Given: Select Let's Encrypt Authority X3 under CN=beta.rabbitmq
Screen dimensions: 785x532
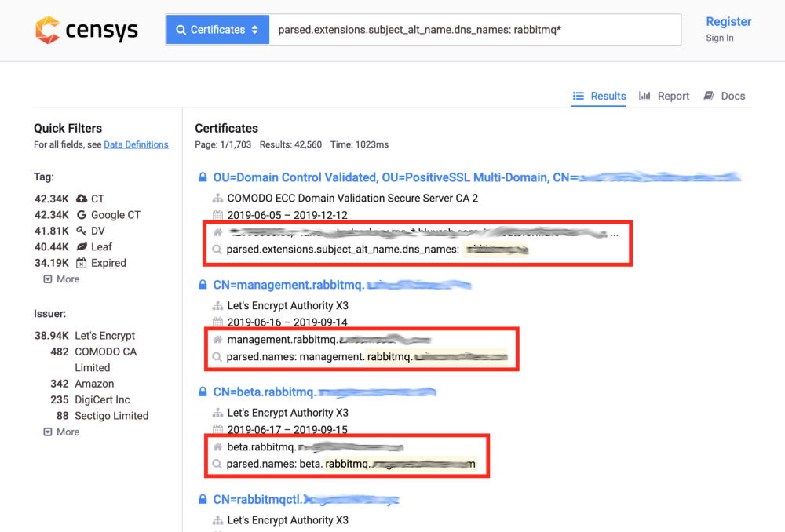Looking at the screenshot, I should (288, 413).
